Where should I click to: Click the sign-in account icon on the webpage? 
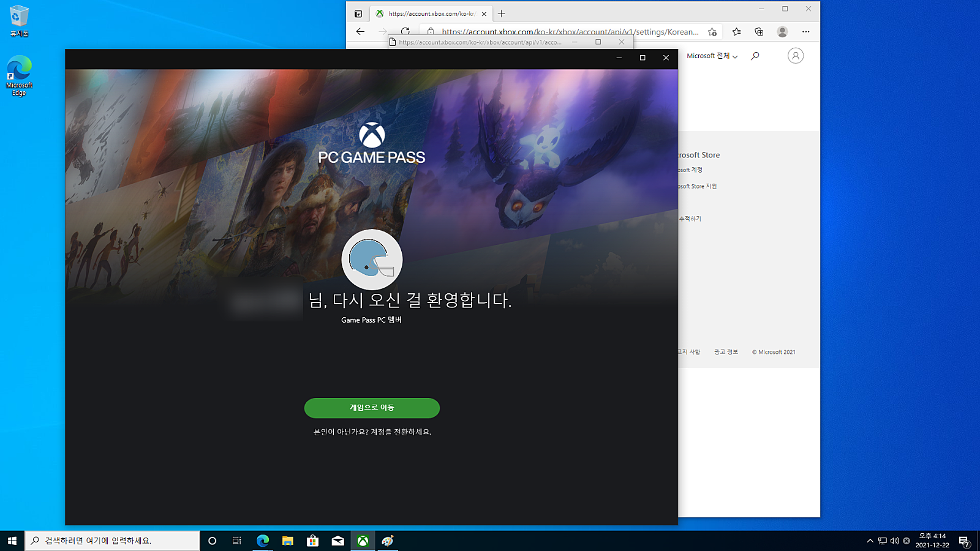795,56
